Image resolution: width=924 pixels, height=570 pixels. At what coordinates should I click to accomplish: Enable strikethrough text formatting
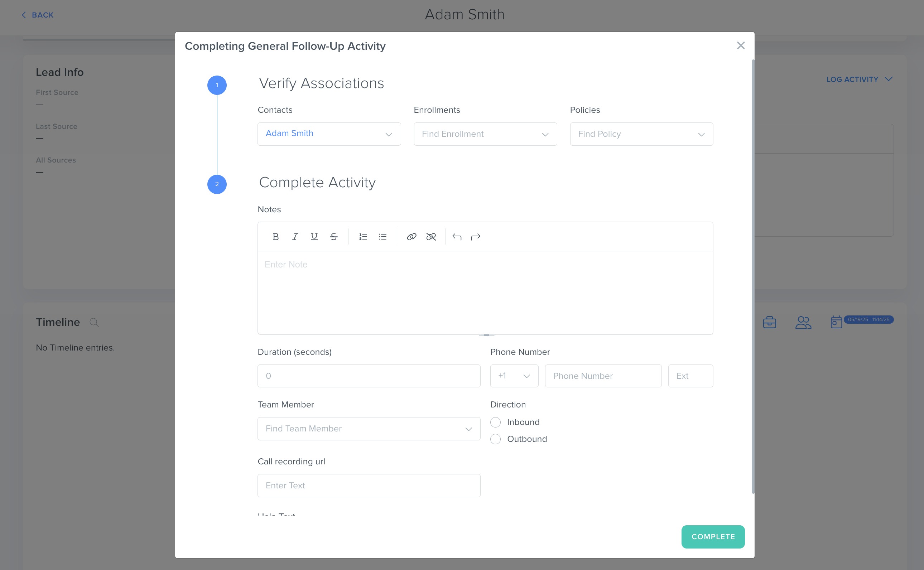coord(334,237)
